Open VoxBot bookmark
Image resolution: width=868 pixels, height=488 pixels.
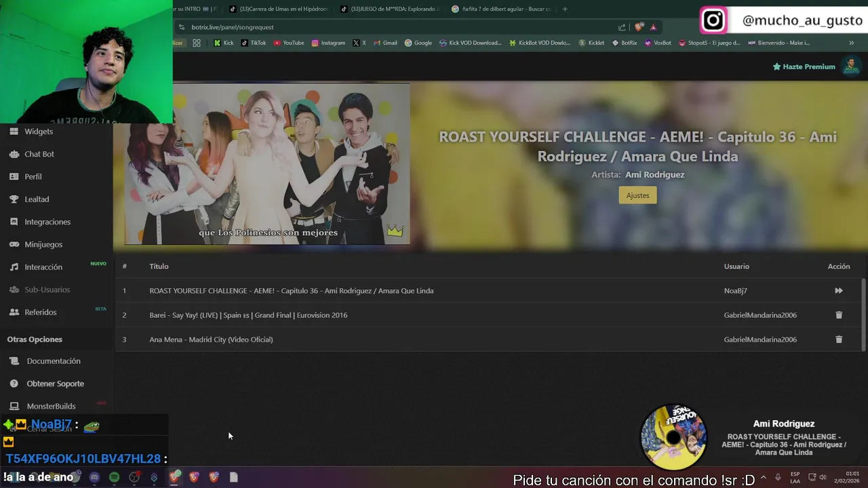point(658,43)
